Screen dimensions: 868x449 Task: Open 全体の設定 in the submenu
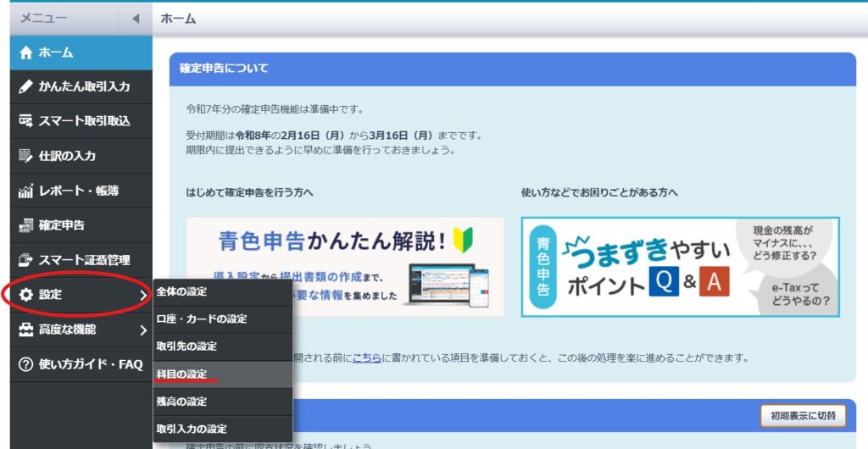click(181, 291)
